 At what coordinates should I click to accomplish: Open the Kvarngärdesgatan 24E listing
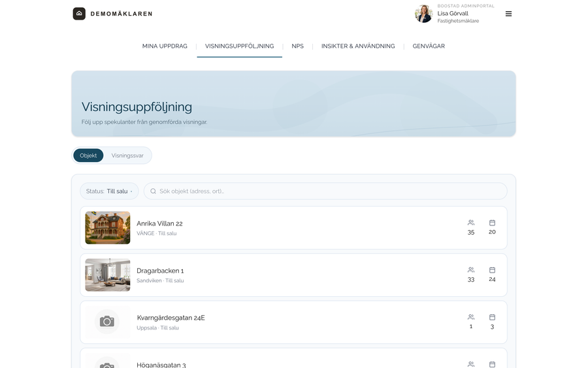[293, 322]
